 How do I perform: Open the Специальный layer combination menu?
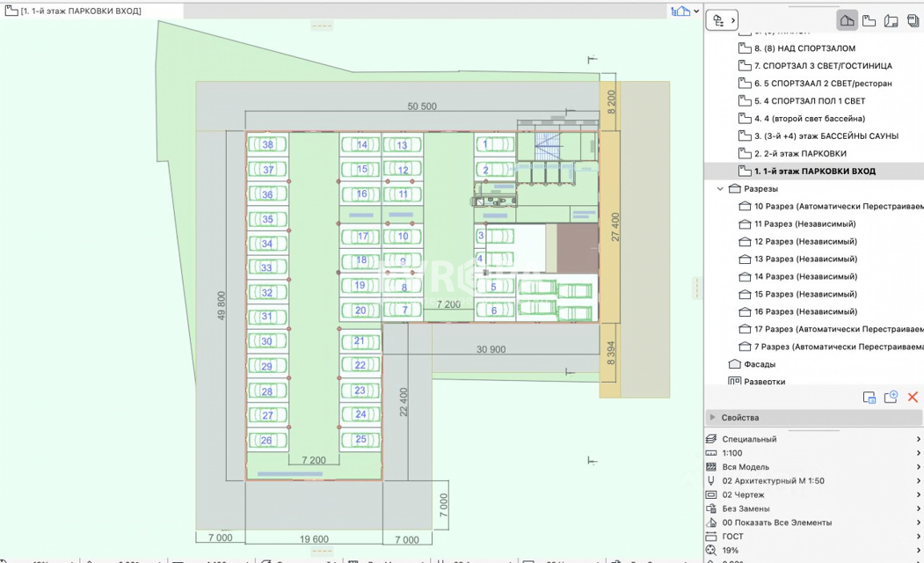click(813, 439)
